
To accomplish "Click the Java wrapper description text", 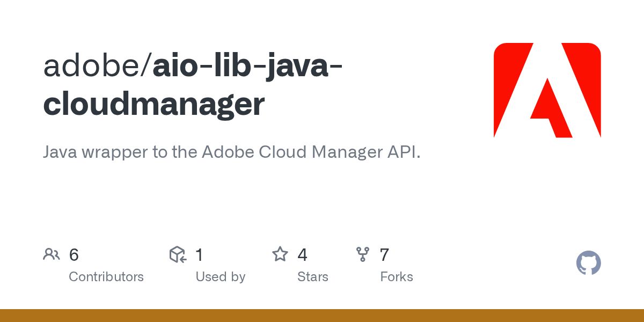I will coord(232,153).
